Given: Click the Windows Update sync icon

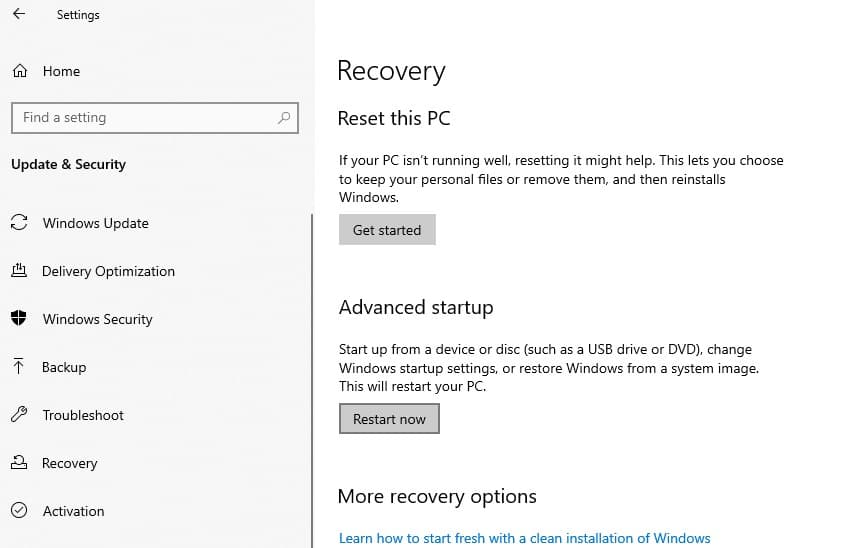Looking at the screenshot, I should point(19,223).
